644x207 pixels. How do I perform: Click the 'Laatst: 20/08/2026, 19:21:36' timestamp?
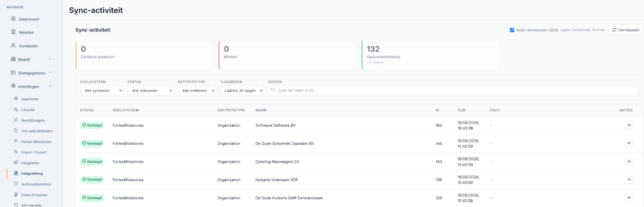582,30
